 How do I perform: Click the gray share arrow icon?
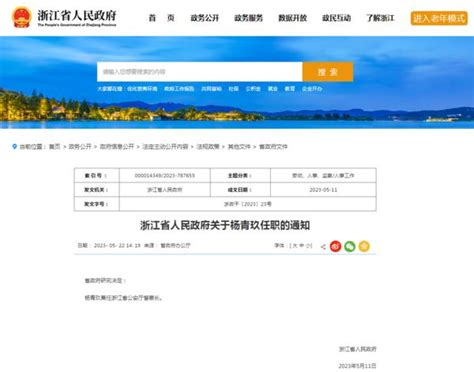coord(323,247)
